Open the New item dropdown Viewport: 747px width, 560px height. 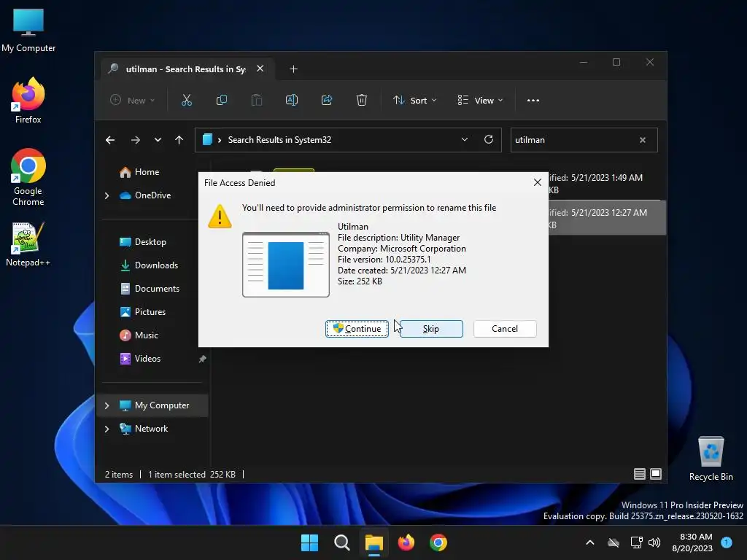(x=133, y=101)
